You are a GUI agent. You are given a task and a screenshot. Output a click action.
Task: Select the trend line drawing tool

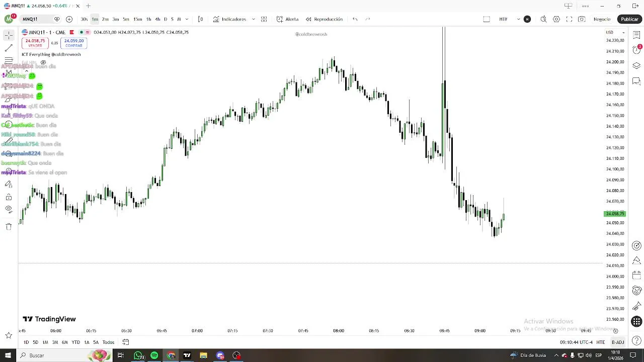coord(9,48)
